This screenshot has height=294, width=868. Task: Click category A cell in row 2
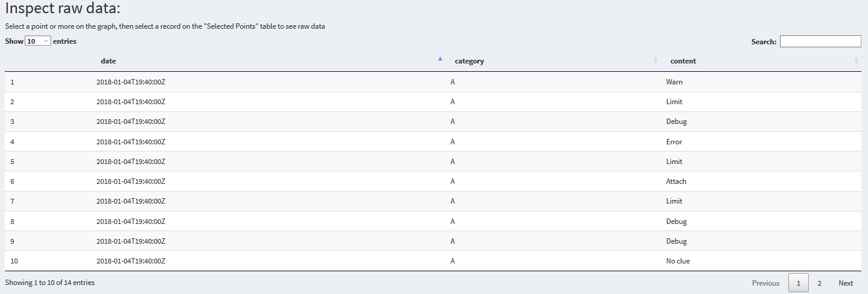[x=453, y=102]
